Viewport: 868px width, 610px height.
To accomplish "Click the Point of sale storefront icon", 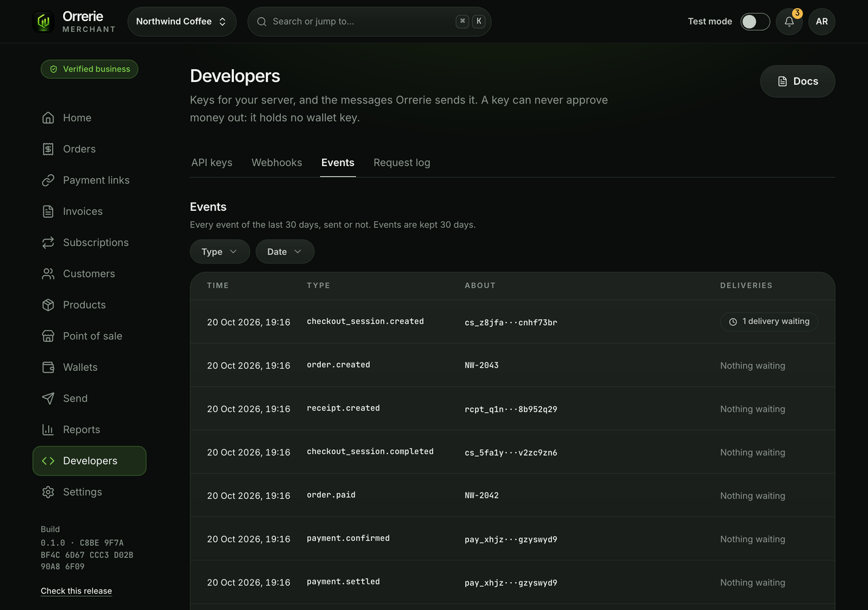I will (48, 336).
